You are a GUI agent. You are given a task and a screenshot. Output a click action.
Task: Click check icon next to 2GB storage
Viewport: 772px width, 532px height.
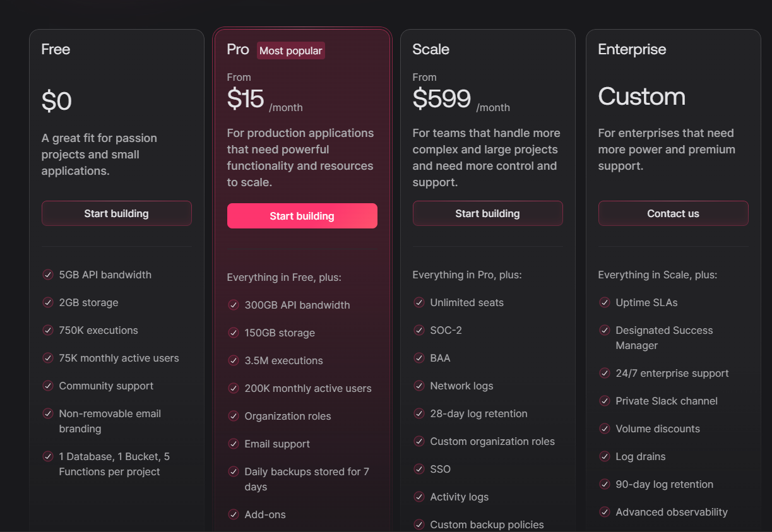(47, 302)
